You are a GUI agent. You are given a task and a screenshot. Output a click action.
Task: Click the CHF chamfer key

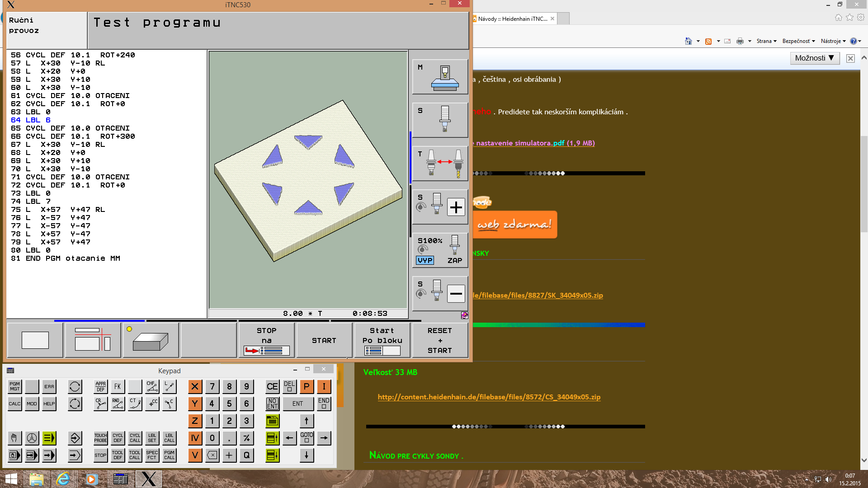(x=152, y=386)
